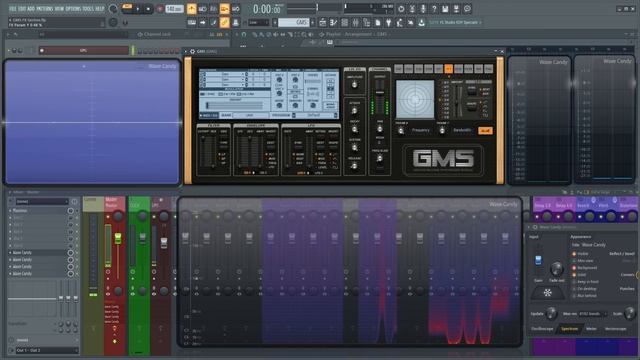Open the piano roll view icon

click(x=333, y=22)
